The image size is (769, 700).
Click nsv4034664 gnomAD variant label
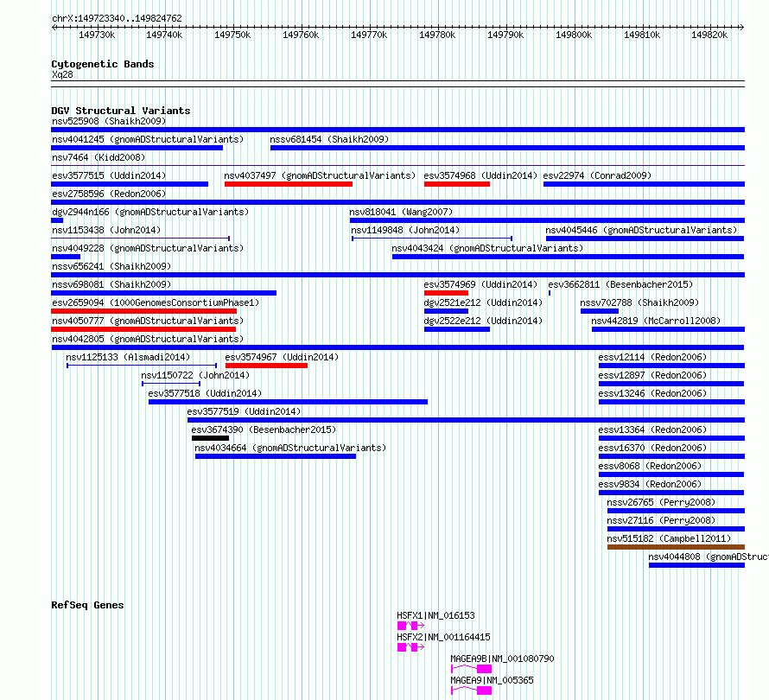click(x=290, y=448)
